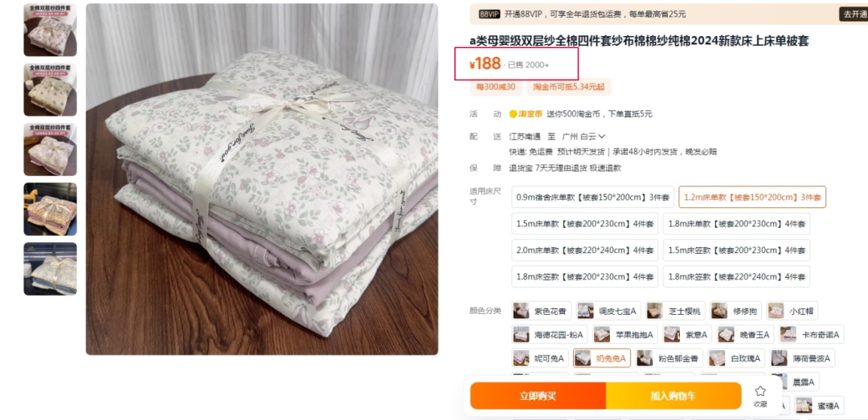Viewport: 868px width, 420px height.
Task: View the first product thumbnail image
Action: [x=50, y=30]
